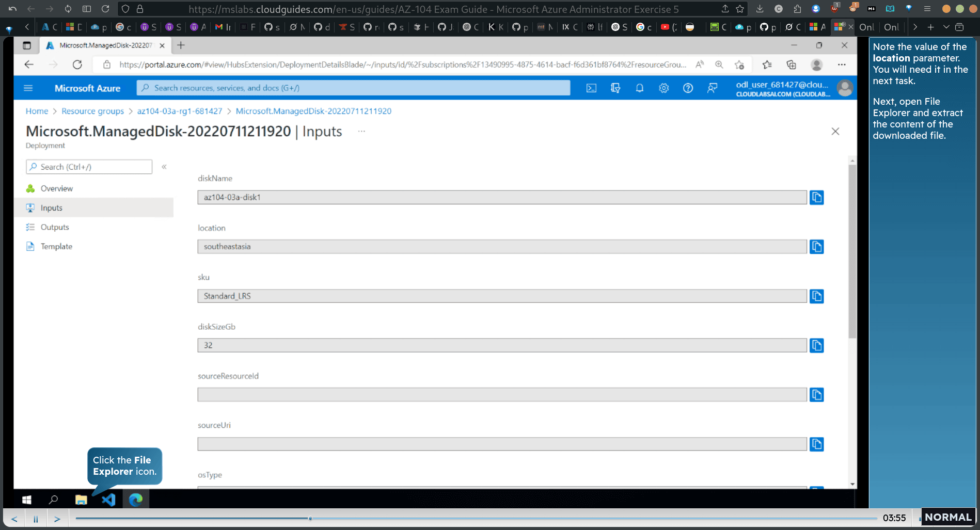980x530 pixels.
Task: Click the Edge address bar URL
Action: (403, 65)
